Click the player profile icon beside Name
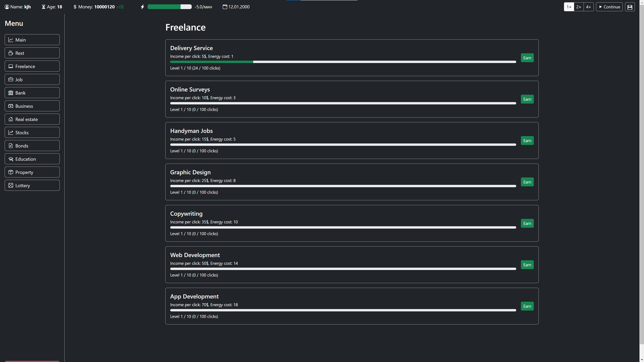 point(7,7)
